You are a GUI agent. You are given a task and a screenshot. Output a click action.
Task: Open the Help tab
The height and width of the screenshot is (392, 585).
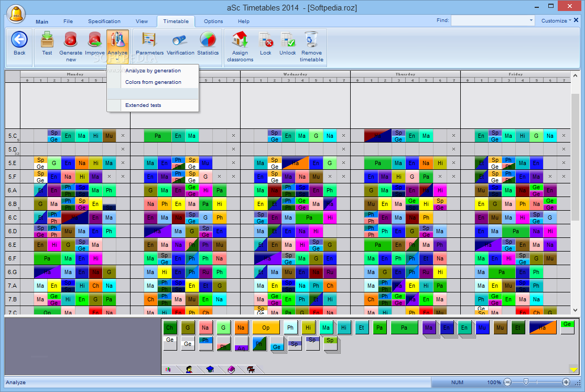244,21
